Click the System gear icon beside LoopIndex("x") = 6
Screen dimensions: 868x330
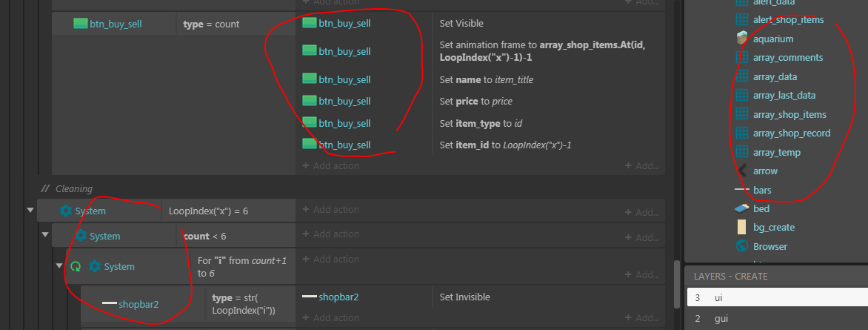66,211
